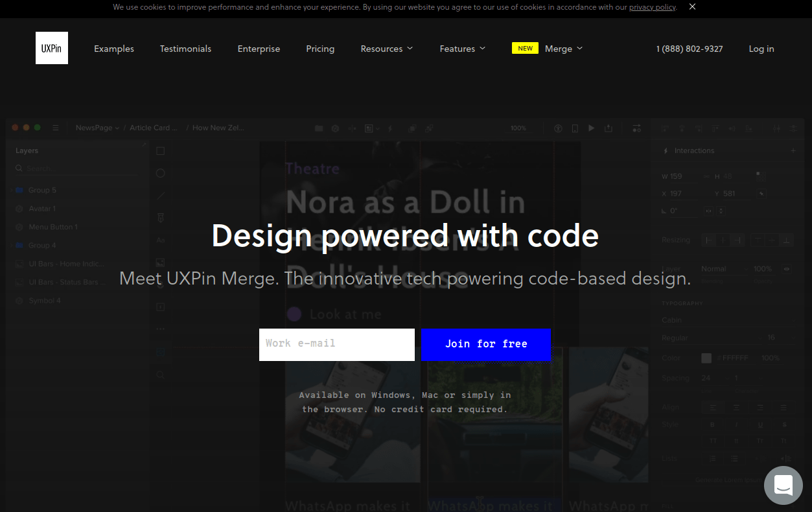
Task: Select the Line tool in background editor
Action: (x=161, y=196)
